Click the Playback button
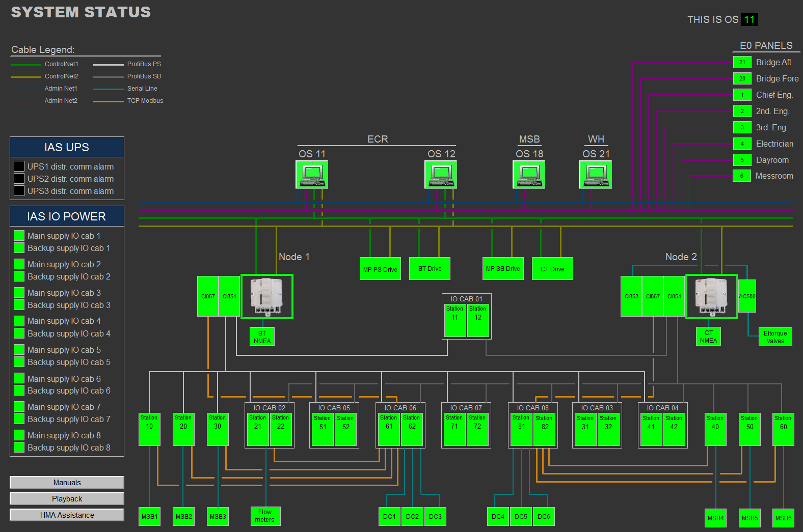Screen dimensions: 803x532 (67, 499)
